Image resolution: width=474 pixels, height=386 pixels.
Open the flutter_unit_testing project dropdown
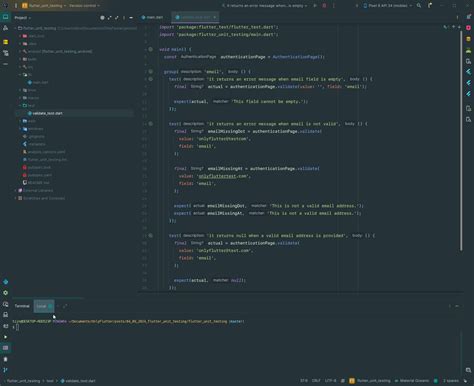pos(44,6)
